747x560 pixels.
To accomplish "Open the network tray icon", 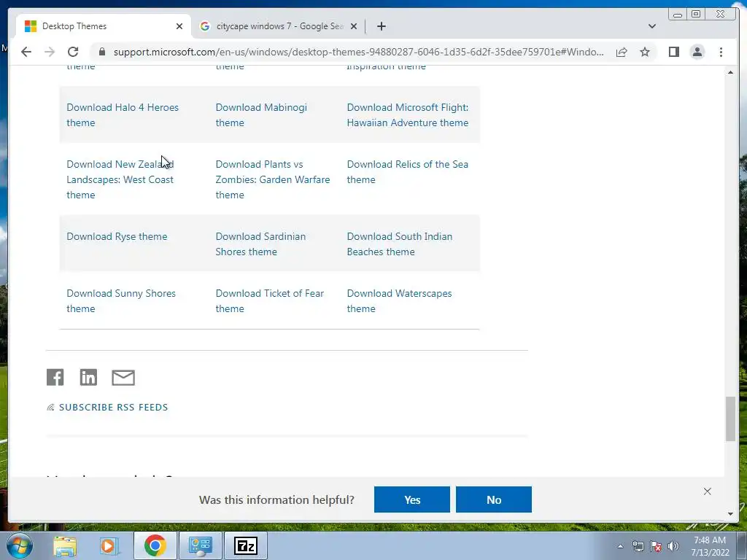I will 638,546.
